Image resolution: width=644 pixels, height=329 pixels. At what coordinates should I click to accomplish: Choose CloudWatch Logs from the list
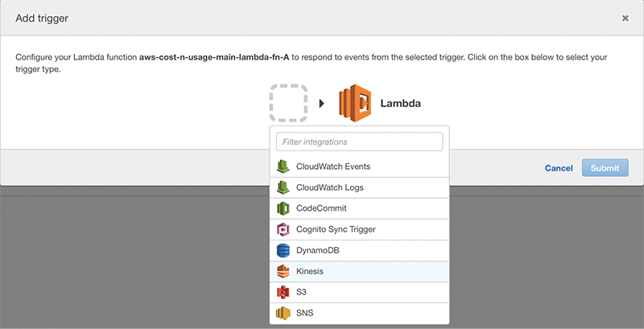click(x=359, y=187)
